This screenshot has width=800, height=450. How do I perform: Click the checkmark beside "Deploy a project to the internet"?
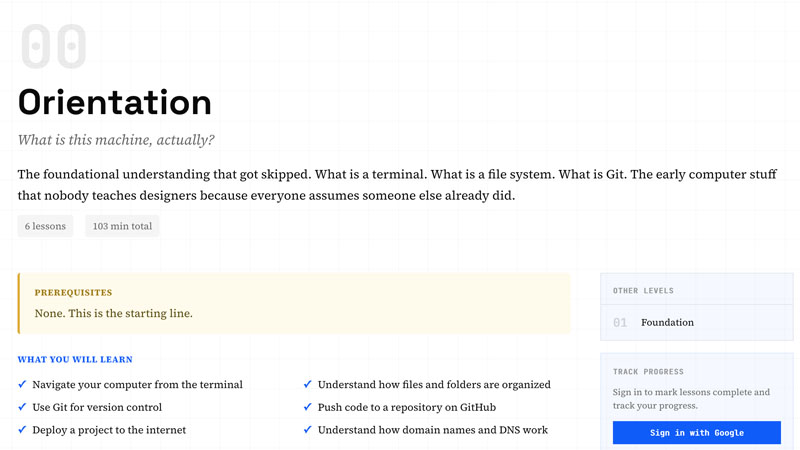tap(22, 430)
